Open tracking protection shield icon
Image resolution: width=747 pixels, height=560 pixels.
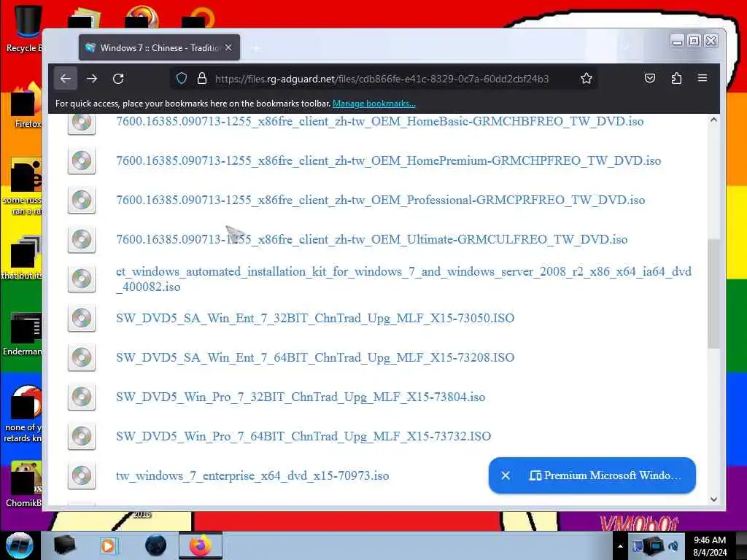182,79
